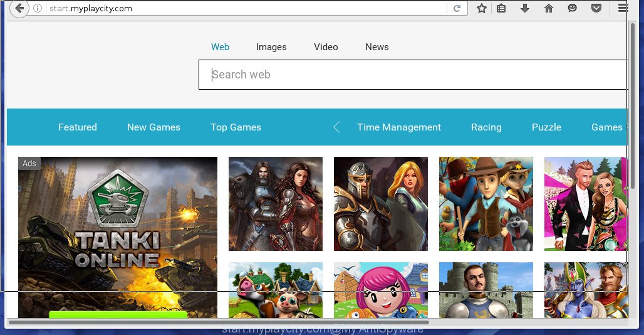Screen dimensions: 644x335
Task: Click the vertical page scrollbar
Action: pos(633,106)
